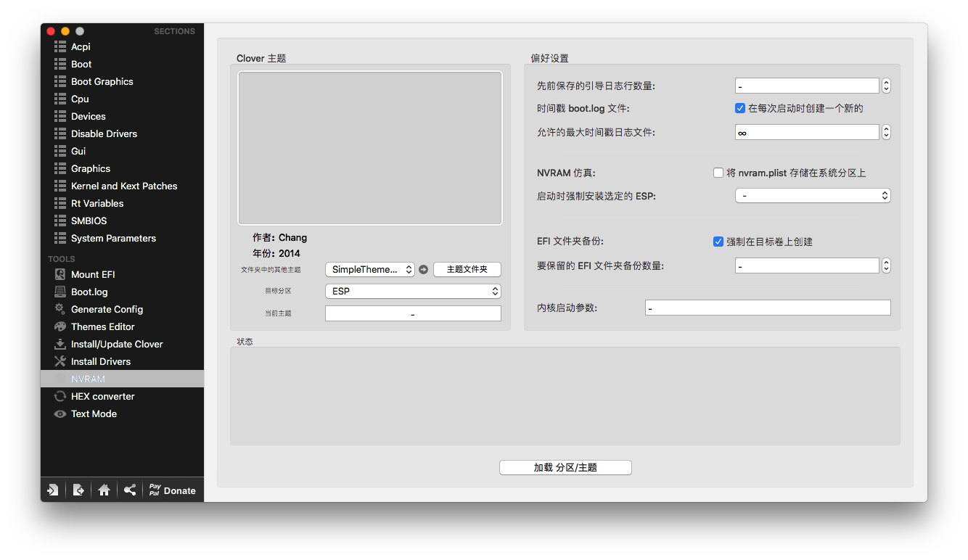
Task: Click the 状态 status text area
Action: click(565, 396)
